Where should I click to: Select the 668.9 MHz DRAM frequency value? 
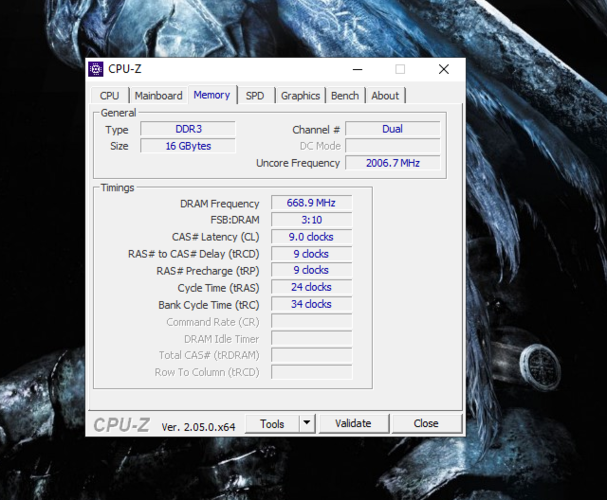coord(312,203)
